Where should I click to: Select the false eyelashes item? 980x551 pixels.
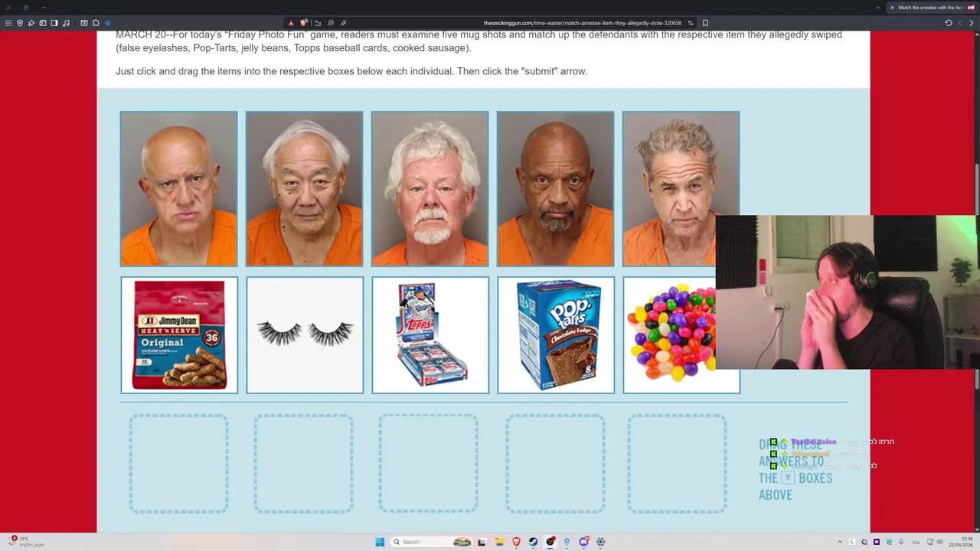click(305, 335)
